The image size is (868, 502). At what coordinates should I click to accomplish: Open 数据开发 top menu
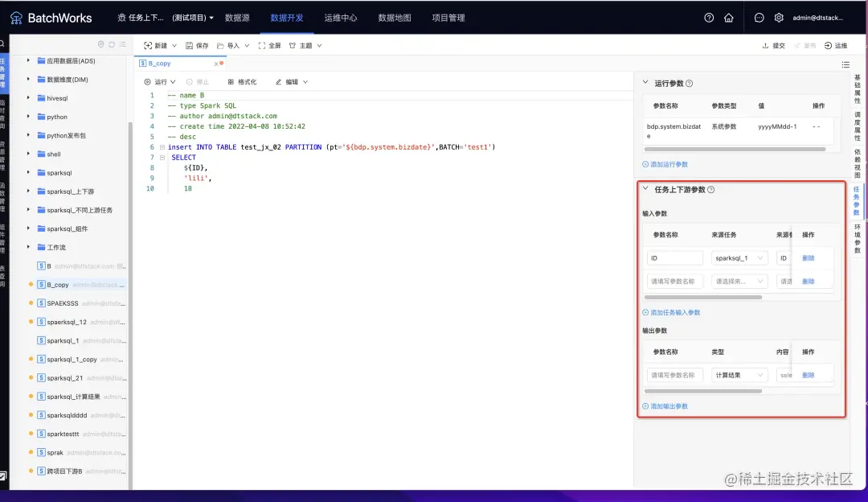tap(287, 18)
